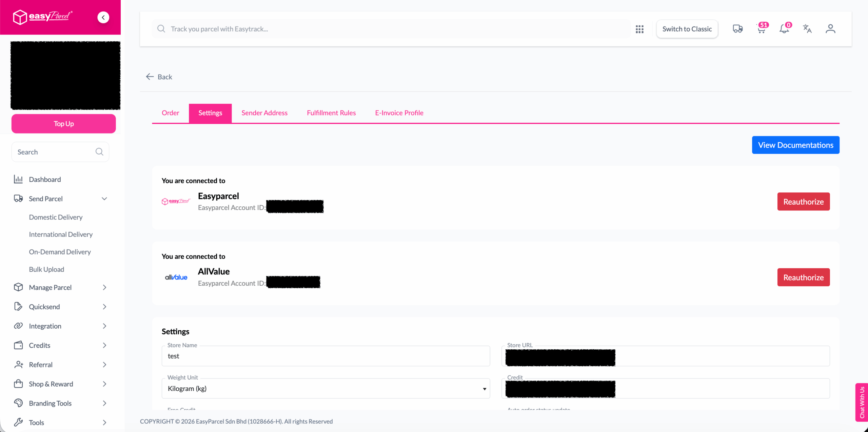868x432 pixels.
Task: Click the Store Name input field
Action: coord(325,356)
